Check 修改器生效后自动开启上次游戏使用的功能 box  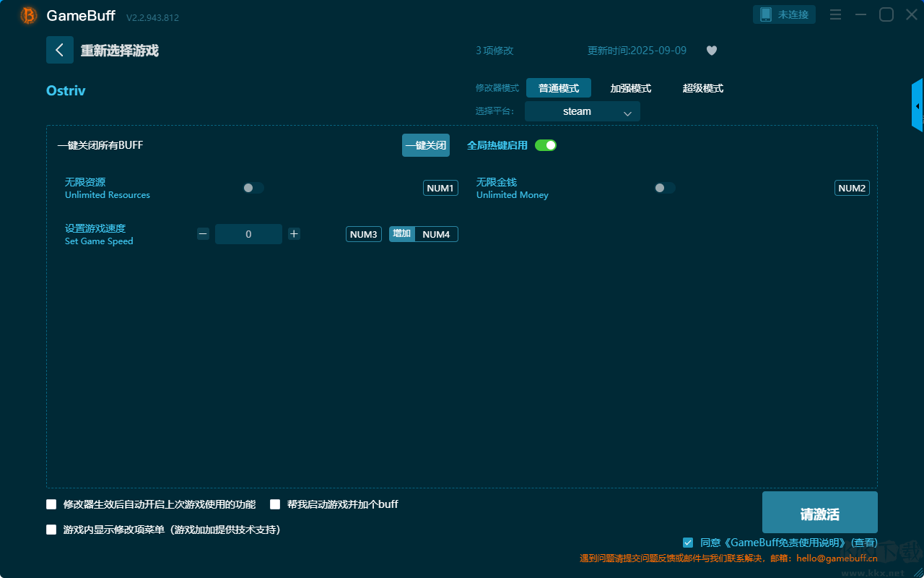click(51, 504)
